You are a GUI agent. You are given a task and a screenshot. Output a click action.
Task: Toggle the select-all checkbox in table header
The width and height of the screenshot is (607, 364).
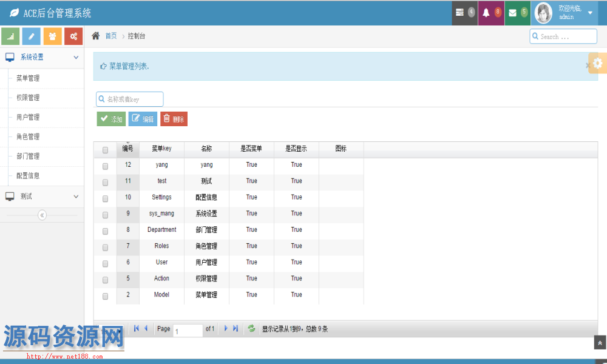[x=105, y=150]
